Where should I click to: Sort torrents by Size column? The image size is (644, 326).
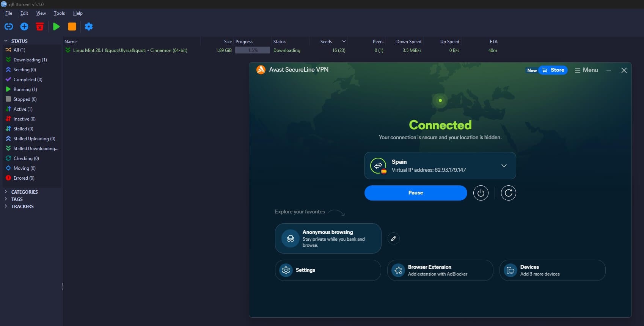coord(228,42)
